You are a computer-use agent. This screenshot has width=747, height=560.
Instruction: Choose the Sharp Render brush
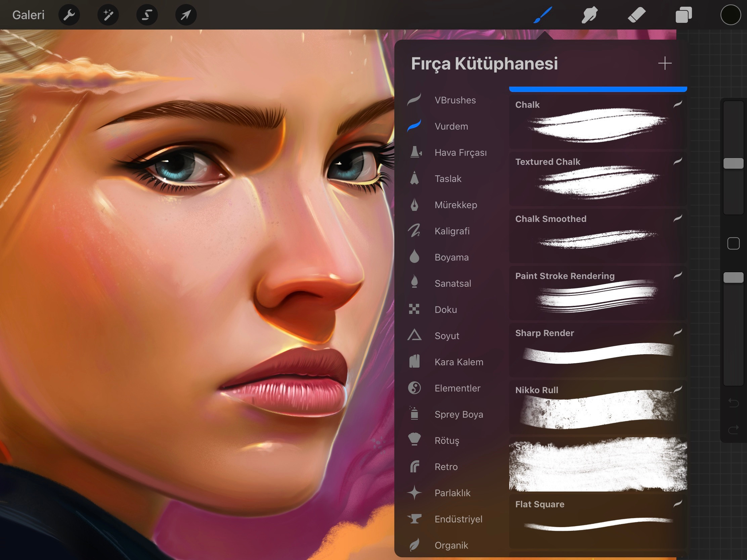(x=598, y=350)
